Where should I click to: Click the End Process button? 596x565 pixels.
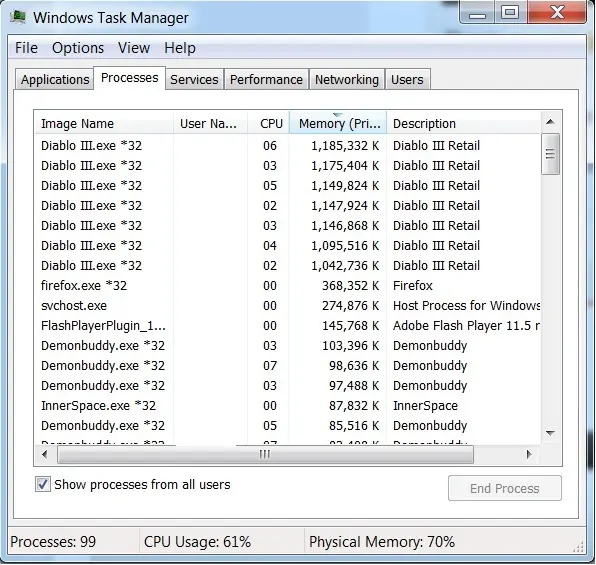click(504, 488)
